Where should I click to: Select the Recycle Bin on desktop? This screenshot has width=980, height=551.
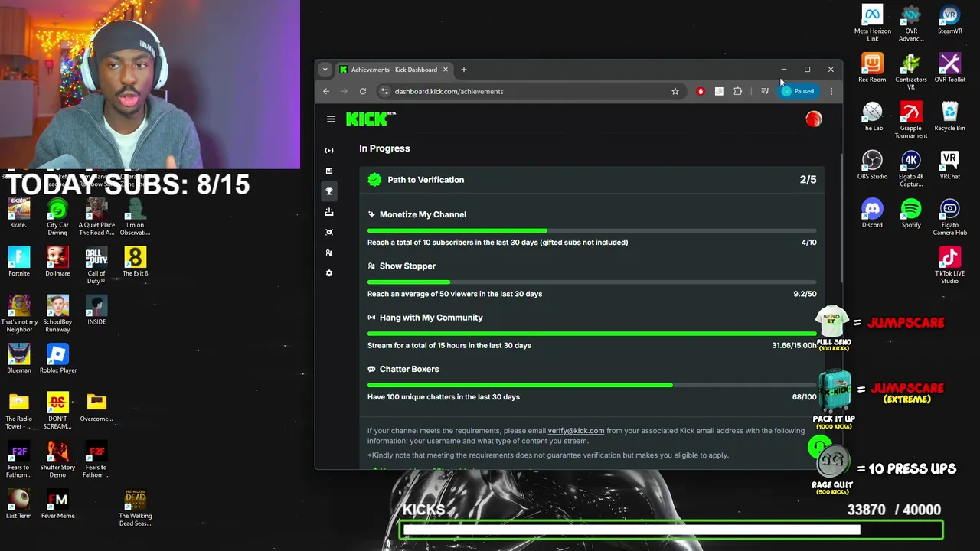[949, 116]
